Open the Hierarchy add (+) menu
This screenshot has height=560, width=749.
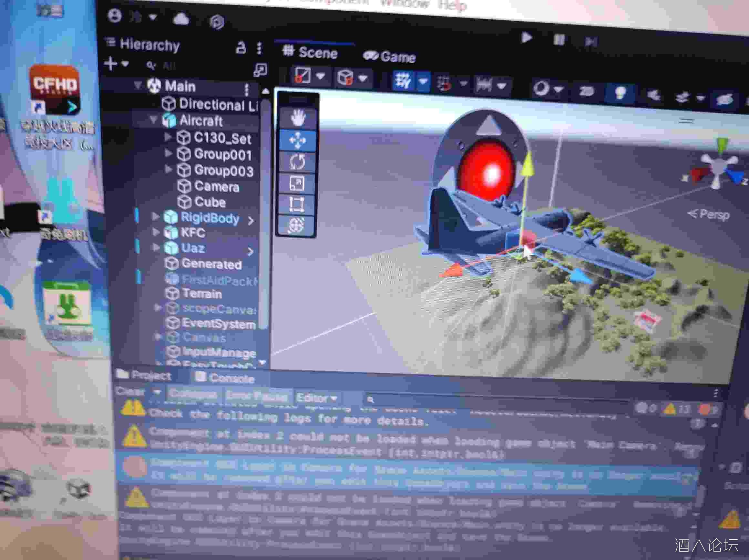[x=111, y=64]
